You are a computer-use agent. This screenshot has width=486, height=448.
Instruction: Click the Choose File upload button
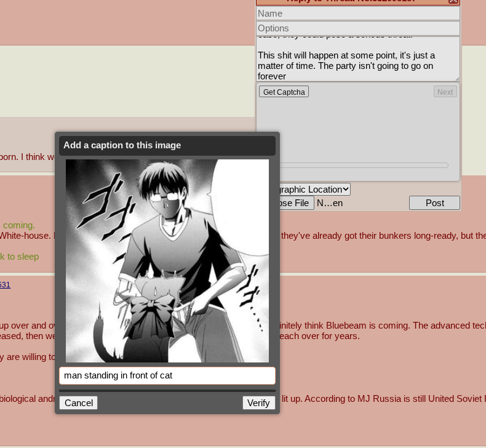click(297, 203)
